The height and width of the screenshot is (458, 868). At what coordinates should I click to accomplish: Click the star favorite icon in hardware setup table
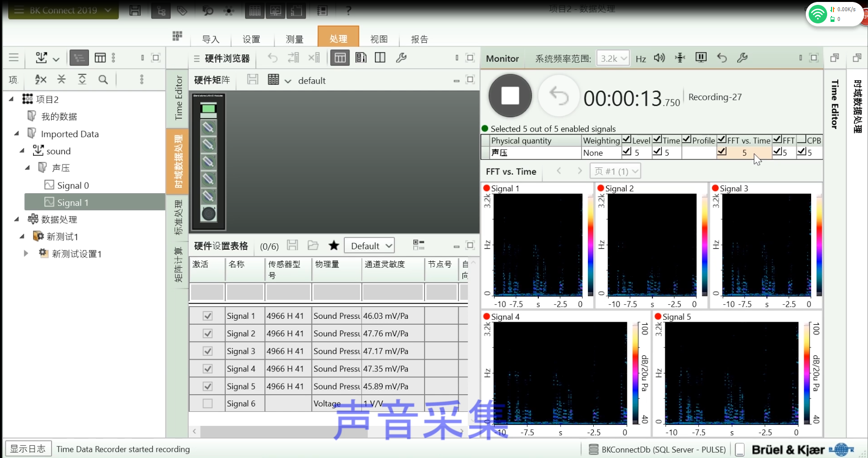[x=334, y=245]
